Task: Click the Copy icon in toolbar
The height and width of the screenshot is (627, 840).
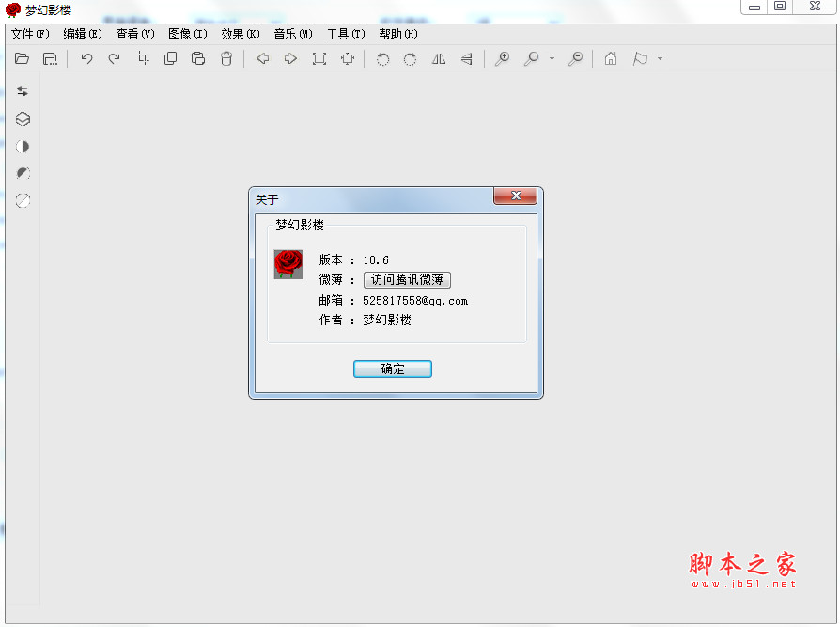Action: pyautogui.click(x=170, y=58)
